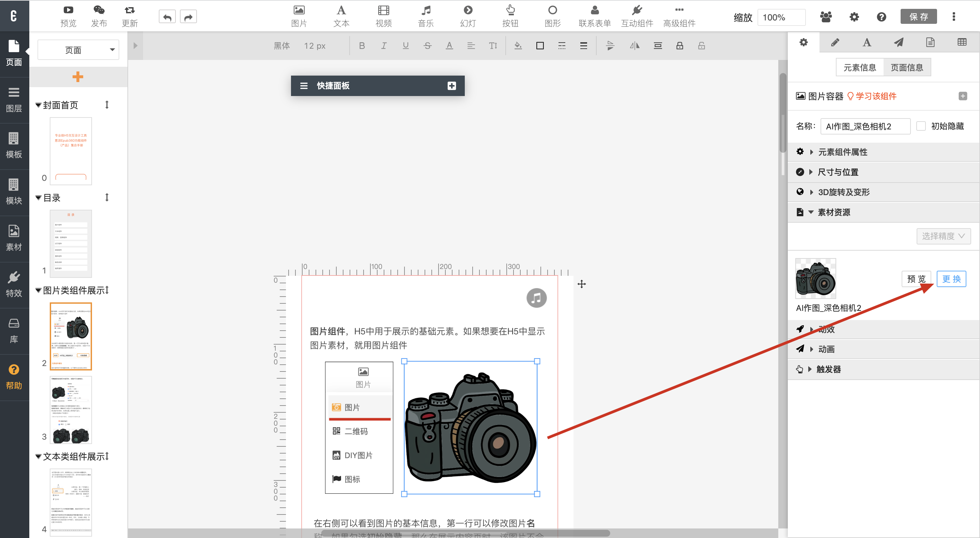Image resolution: width=980 pixels, height=538 pixels.
Task: Click the undo arrow button
Action: point(167,17)
